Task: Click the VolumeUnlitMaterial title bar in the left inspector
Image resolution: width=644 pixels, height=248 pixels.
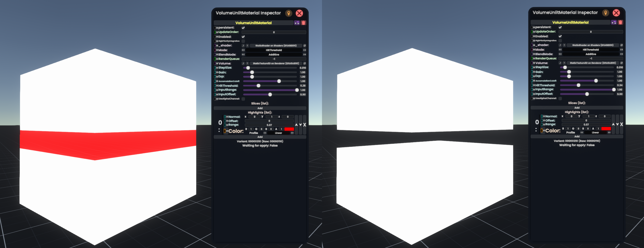Action: tap(253, 23)
